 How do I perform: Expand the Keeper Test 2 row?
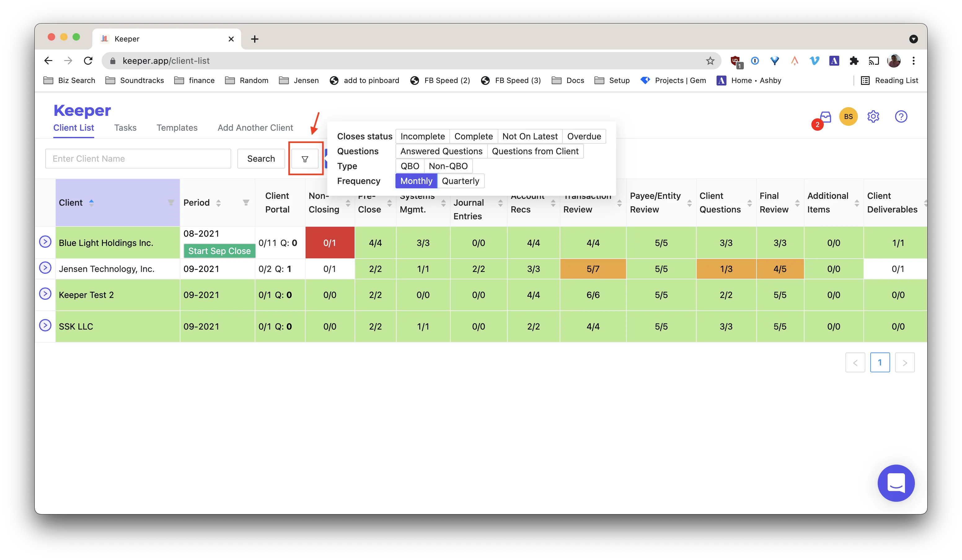[45, 294]
